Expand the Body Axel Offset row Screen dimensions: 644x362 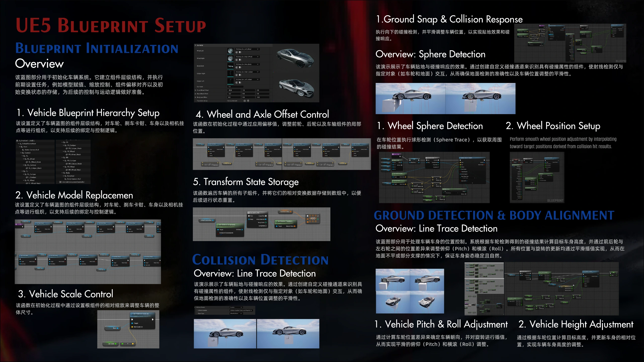195,97
